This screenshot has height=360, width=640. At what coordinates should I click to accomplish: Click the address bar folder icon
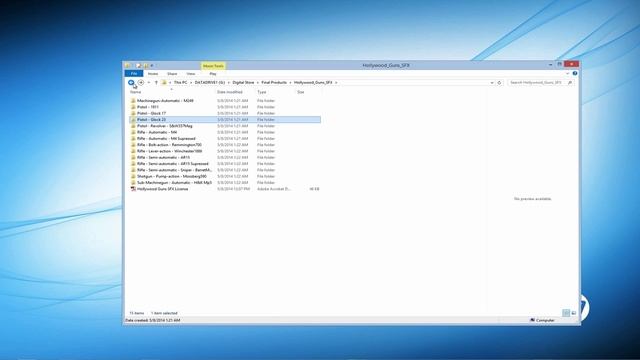tap(164, 82)
